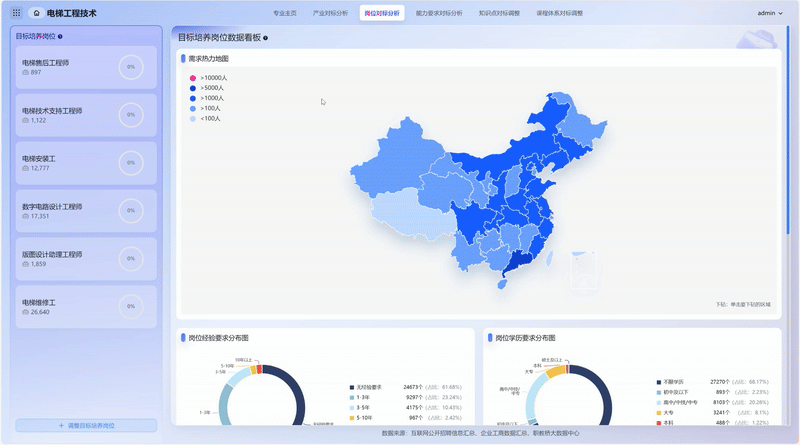Image resolution: width=800 pixels, height=445 pixels.
Task: Toggle the <100人 map legend entry
Action: (194, 118)
